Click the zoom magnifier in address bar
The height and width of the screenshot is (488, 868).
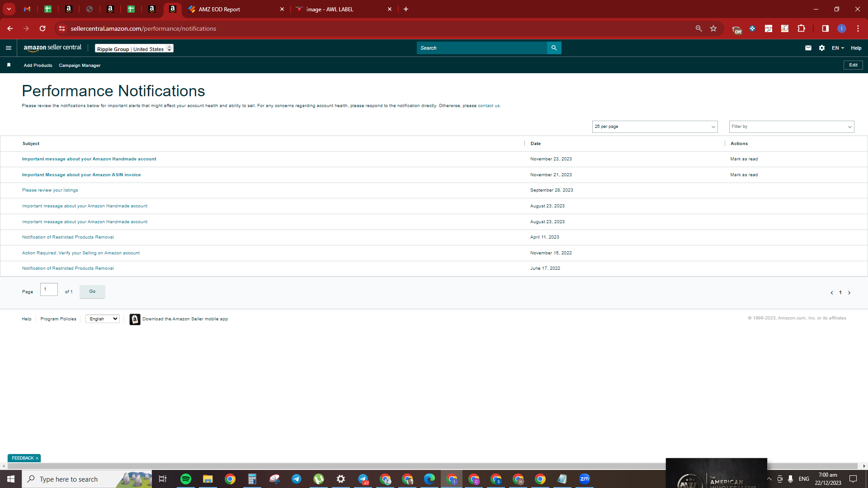coord(698,28)
